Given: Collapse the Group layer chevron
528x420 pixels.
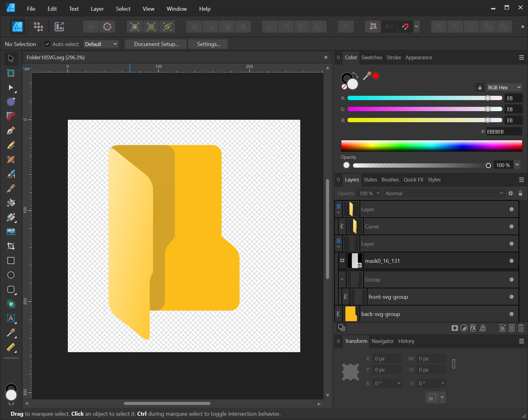Looking at the screenshot, I should point(342,279).
